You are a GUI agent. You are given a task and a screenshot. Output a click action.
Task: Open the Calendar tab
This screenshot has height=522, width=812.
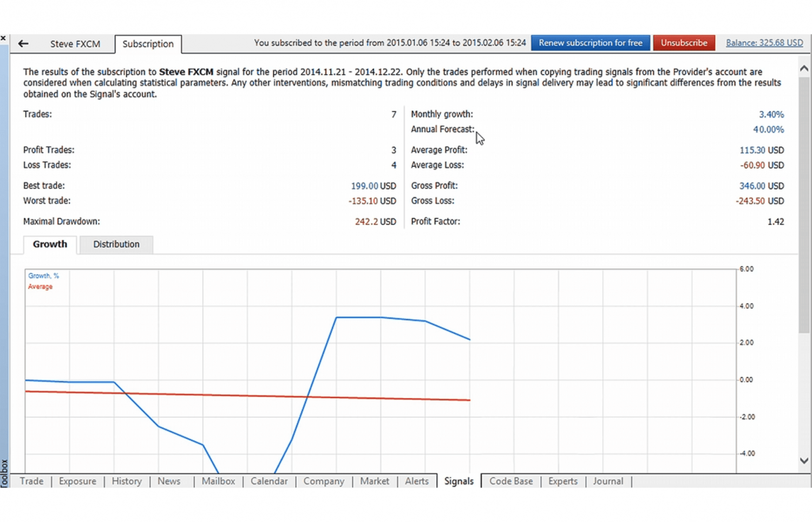269,481
